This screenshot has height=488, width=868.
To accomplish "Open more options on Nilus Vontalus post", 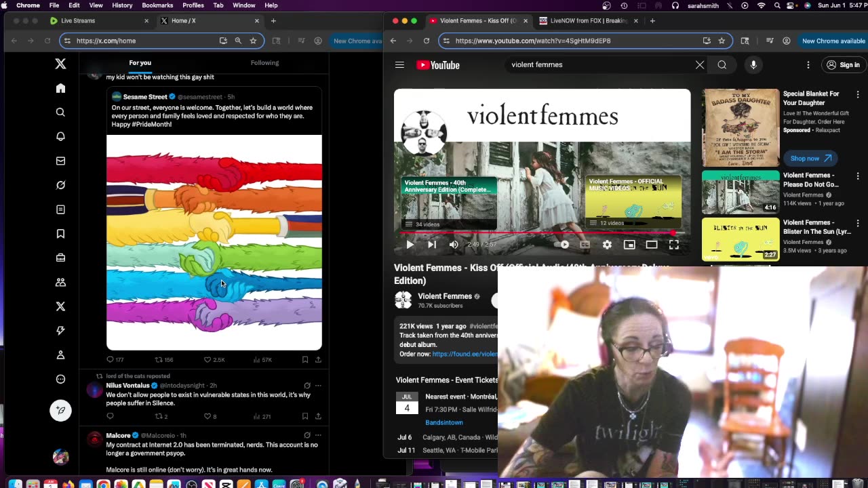I will pyautogui.click(x=318, y=386).
